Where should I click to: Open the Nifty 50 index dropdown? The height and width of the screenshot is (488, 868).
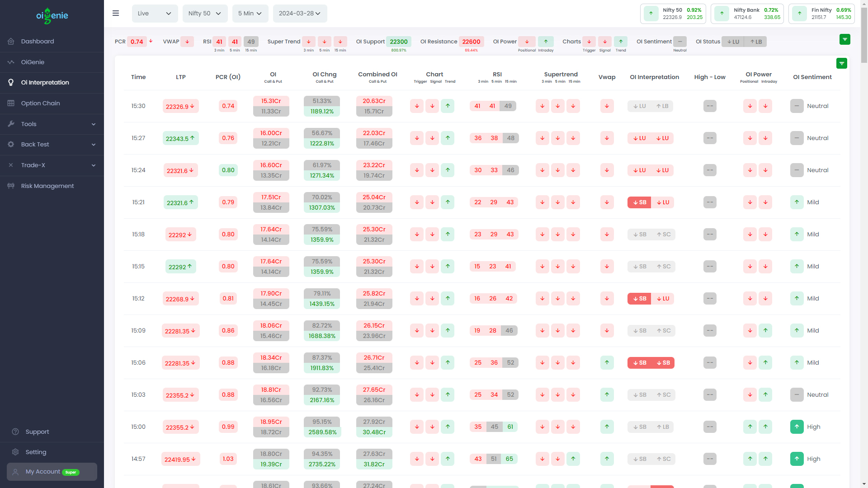205,14
